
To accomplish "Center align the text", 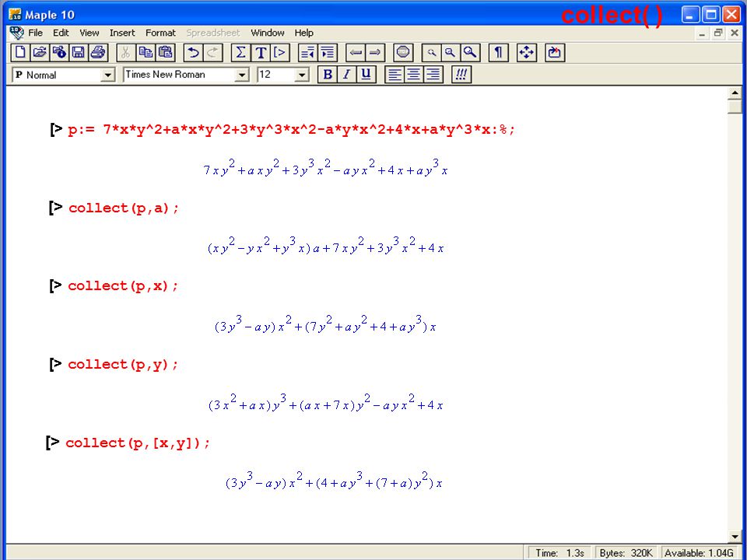I will click(x=413, y=75).
